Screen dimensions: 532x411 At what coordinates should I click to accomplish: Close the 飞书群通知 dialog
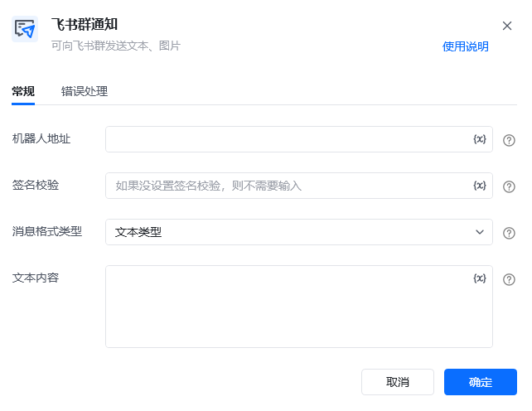coord(507,26)
